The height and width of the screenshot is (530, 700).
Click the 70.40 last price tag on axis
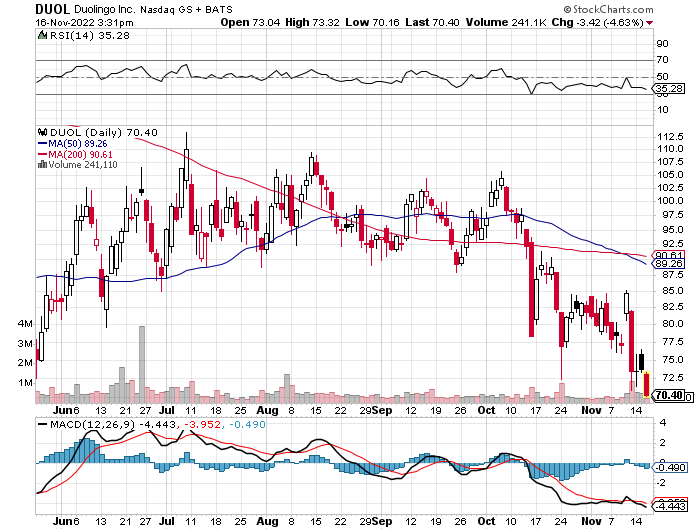coord(669,395)
